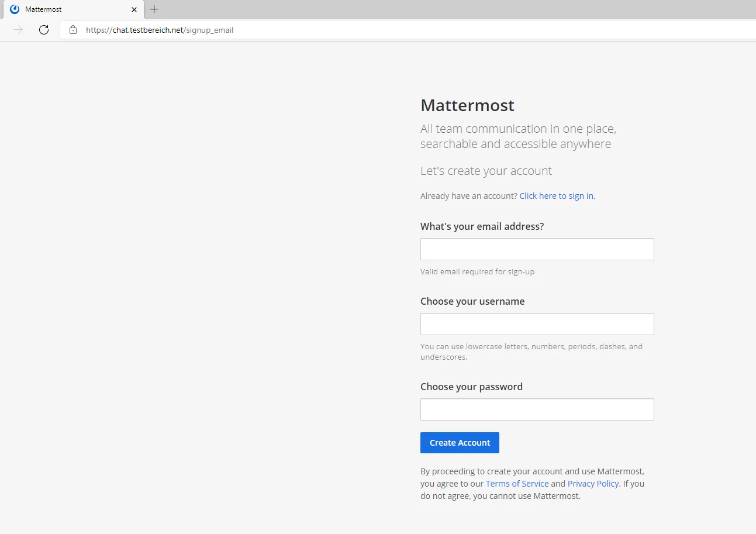Click 'Already have an account?' text
The image size is (756, 534).
[468, 196]
